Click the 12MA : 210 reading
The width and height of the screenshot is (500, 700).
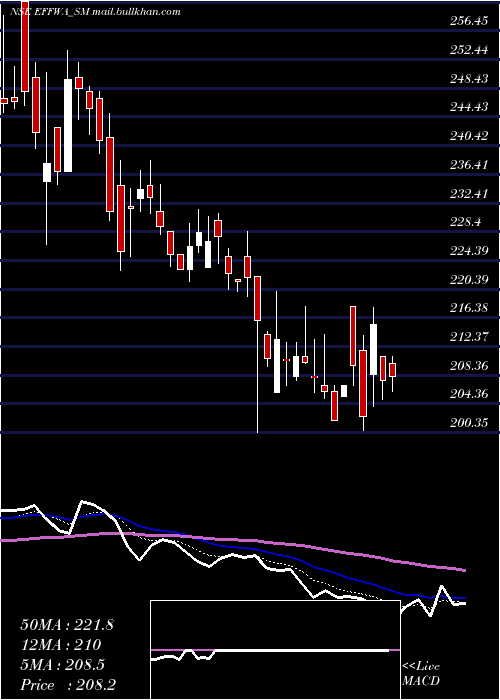coord(60,645)
